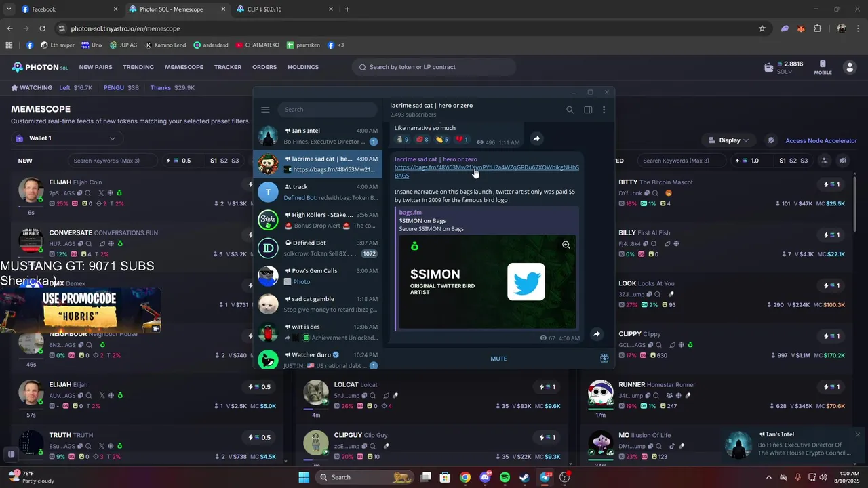Open Photon MOBILE icon

[x=823, y=67]
